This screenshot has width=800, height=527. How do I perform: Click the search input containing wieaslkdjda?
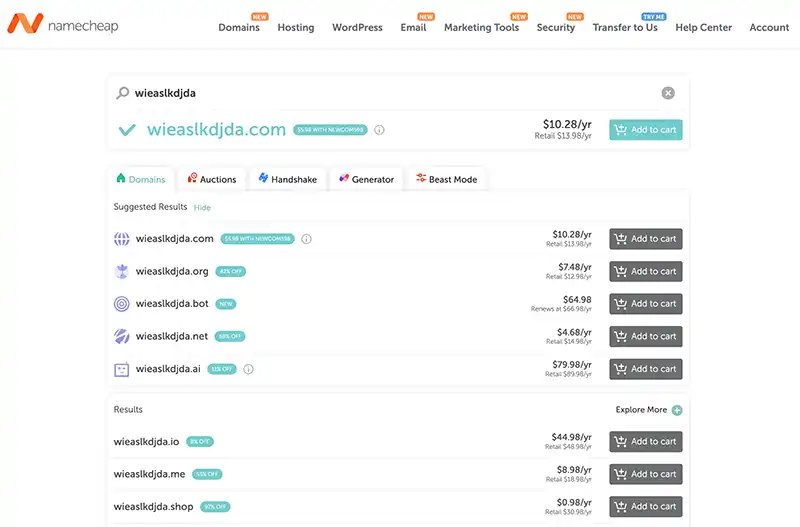coord(393,93)
